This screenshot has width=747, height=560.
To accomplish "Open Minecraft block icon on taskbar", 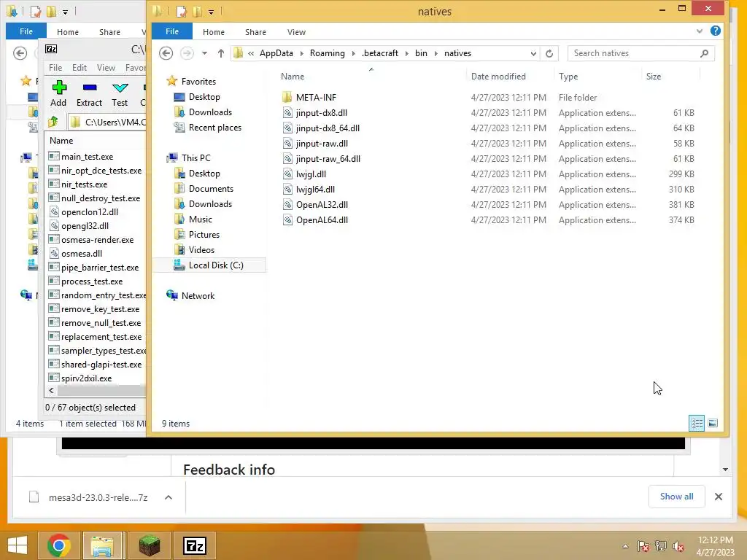I will pyautogui.click(x=149, y=545).
